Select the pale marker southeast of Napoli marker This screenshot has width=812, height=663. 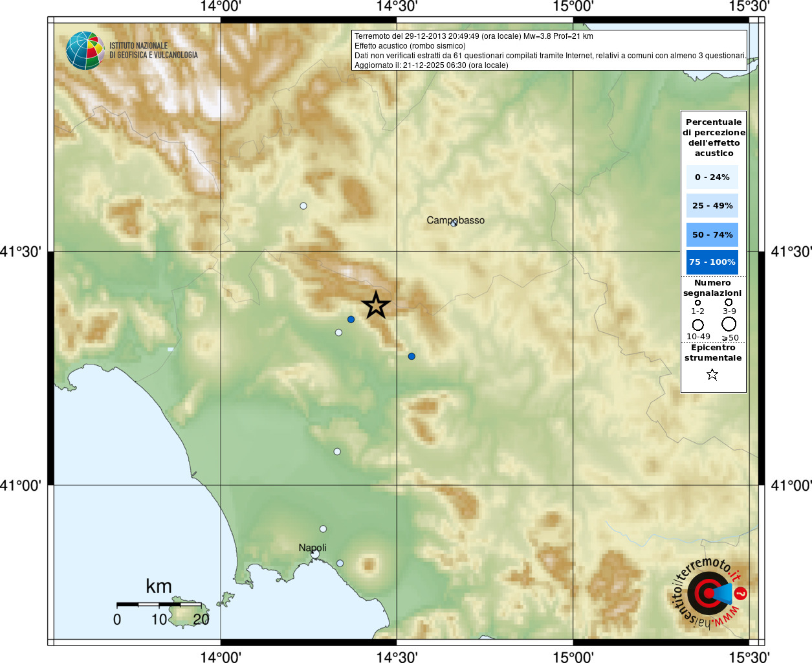click(x=340, y=563)
